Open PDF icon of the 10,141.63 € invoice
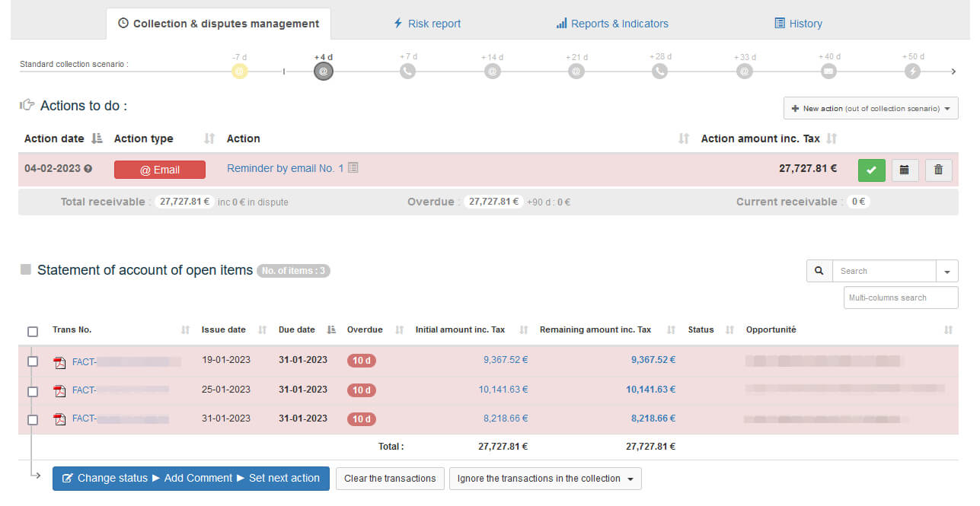980x506 pixels. pyautogui.click(x=59, y=391)
